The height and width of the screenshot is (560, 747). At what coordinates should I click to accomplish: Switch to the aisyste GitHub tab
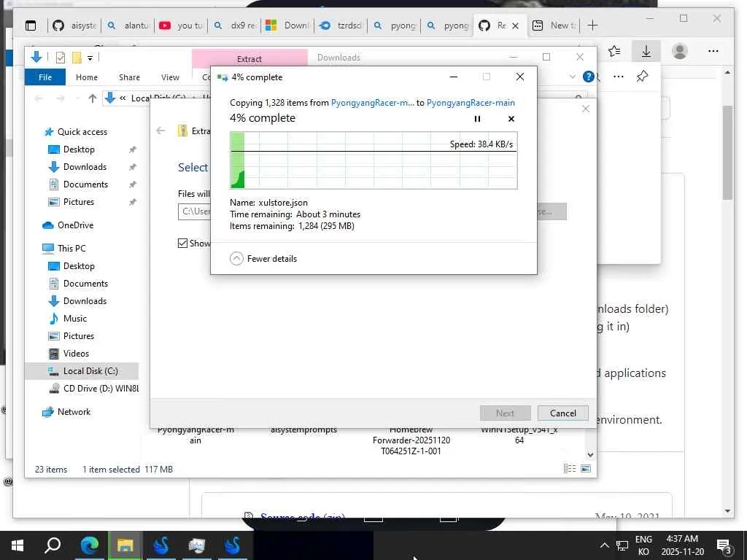(75, 26)
